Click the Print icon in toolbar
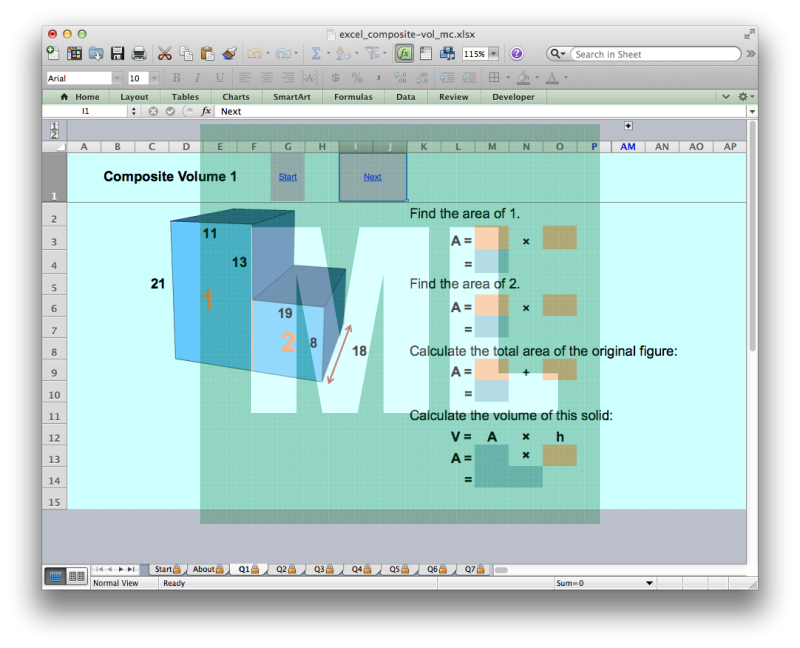Viewport: 800px width, 648px height. tap(138, 54)
